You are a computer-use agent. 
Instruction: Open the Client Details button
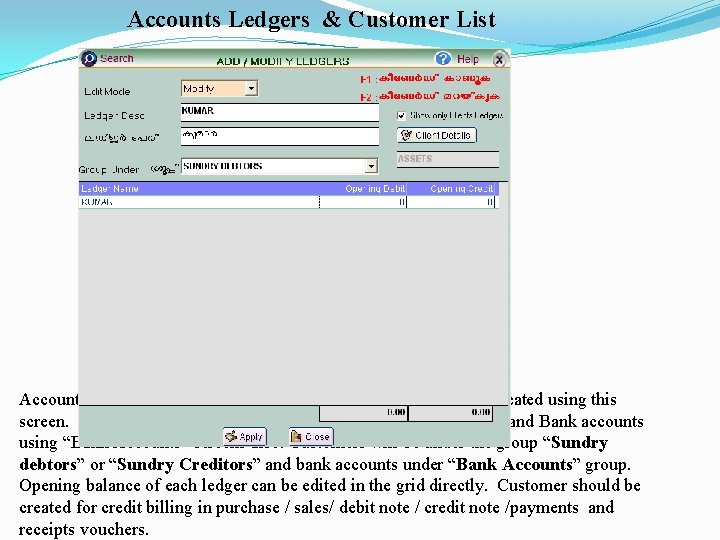[x=437, y=135]
